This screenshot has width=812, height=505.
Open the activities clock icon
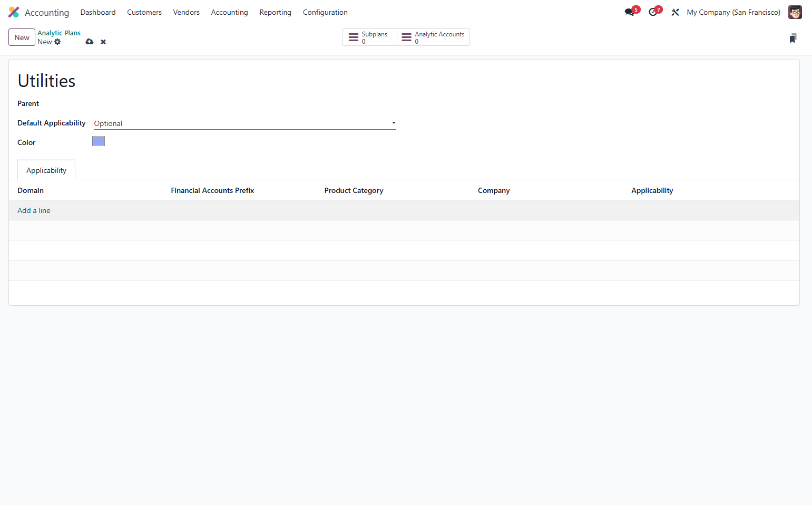pos(653,12)
